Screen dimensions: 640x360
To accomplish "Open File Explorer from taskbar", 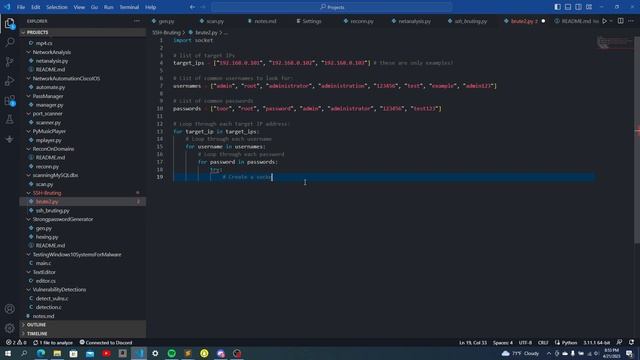I will (x=57, y=353).
